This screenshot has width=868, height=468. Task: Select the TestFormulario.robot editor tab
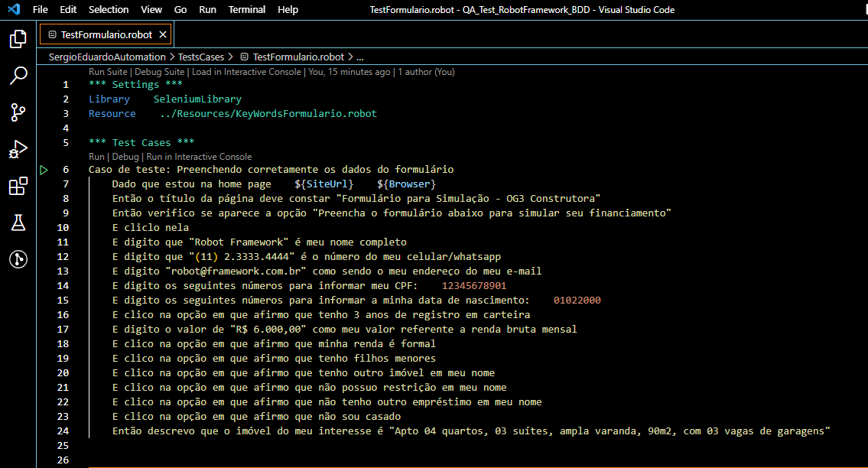[x=106, y=34]
